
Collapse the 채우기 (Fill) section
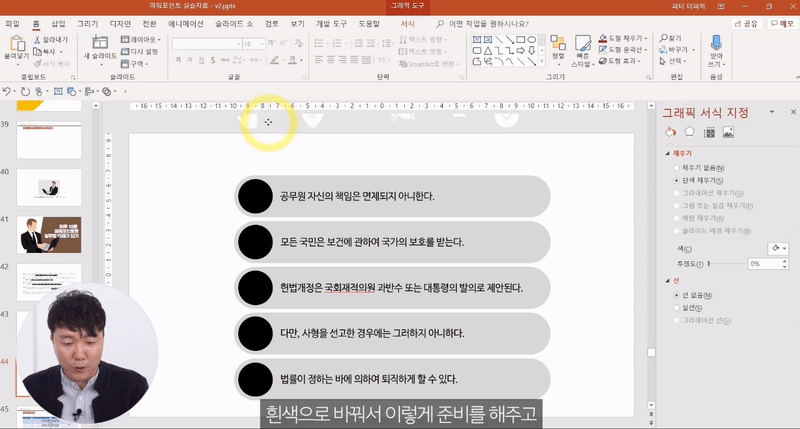tap(667, 154)
